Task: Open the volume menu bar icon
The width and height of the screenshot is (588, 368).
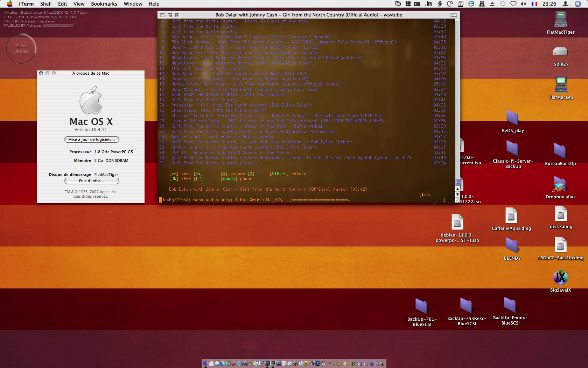Action: (x=524, y=4)
